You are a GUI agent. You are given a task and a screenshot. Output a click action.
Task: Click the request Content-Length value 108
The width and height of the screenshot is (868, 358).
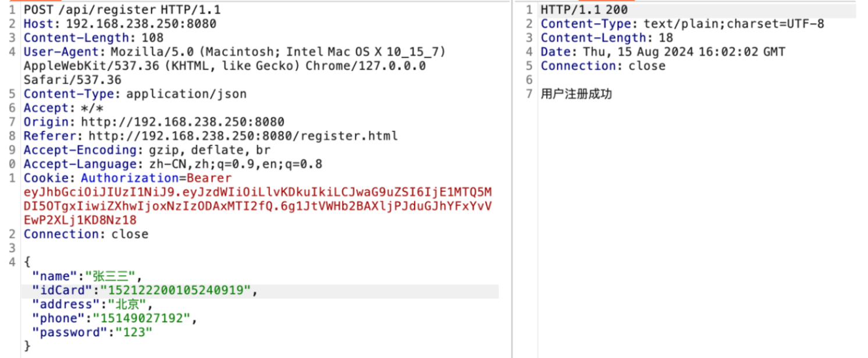(153, 38)
